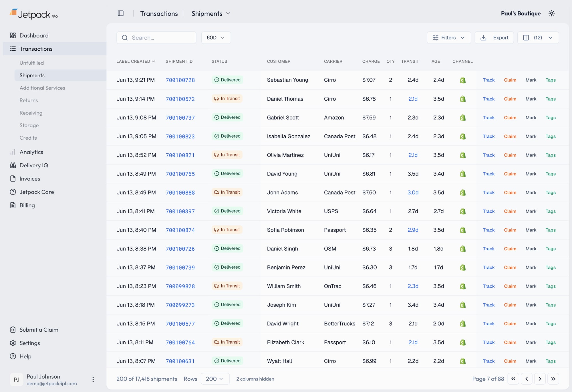Expand the Filters dropdown

tap(449, 38)
